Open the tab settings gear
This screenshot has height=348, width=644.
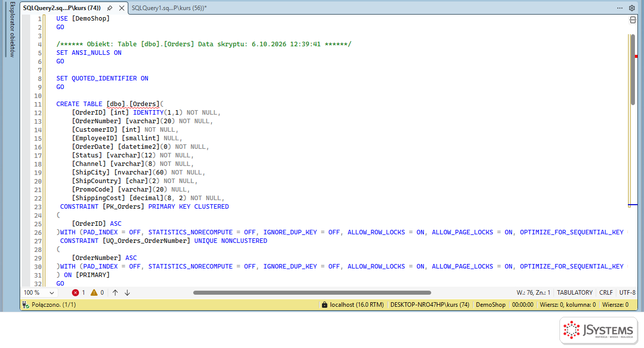[632, 8]
